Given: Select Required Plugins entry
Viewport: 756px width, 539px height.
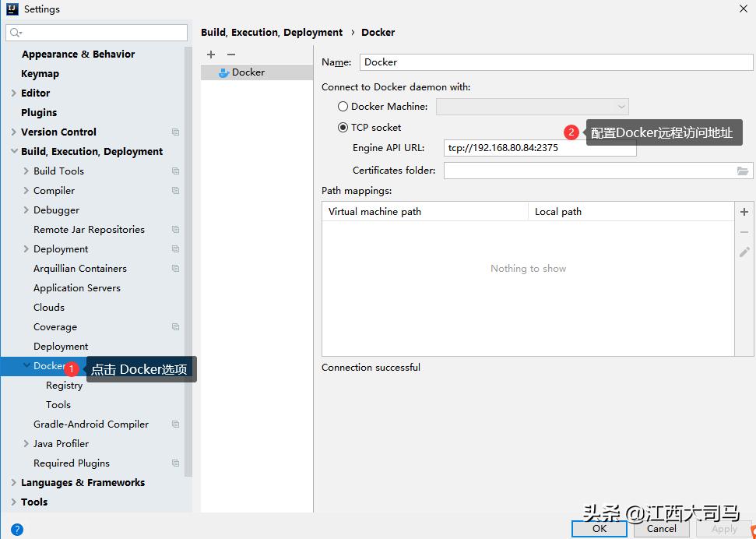Looking at the screenshot, I should [72, 463].
